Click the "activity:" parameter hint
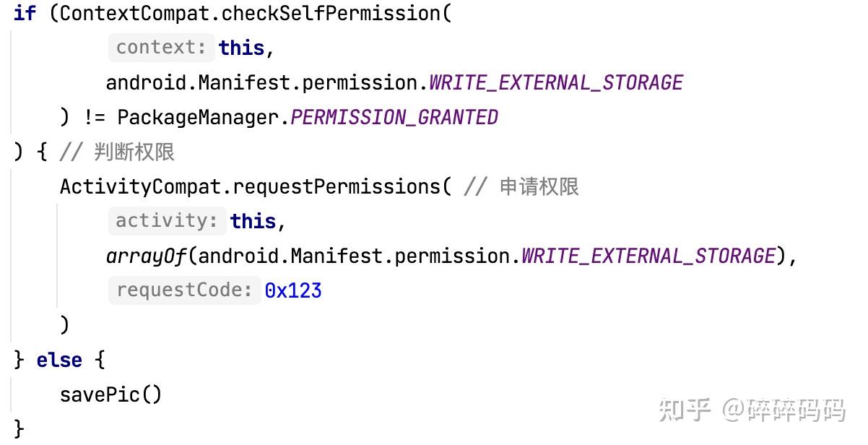Viewport: 868px width, 445px height. click(167, 221)
